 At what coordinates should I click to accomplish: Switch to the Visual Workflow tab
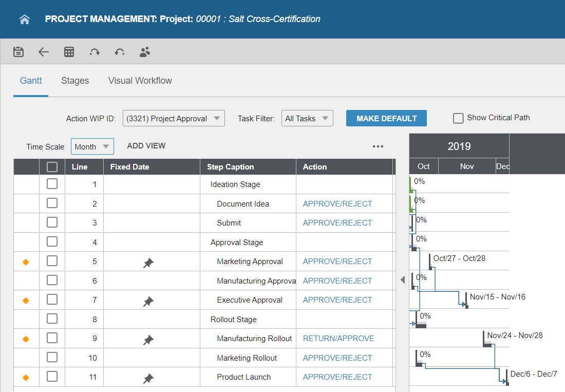click(x=140, y=81)
